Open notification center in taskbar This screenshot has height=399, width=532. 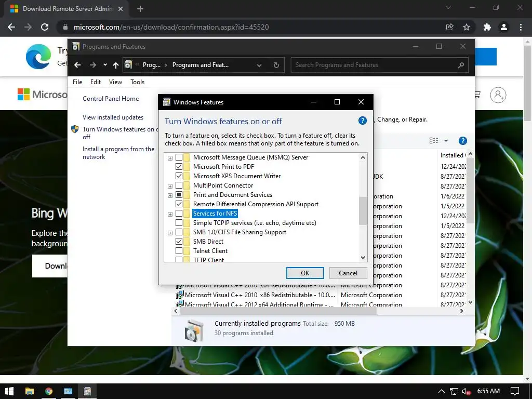tap(515, 391)
